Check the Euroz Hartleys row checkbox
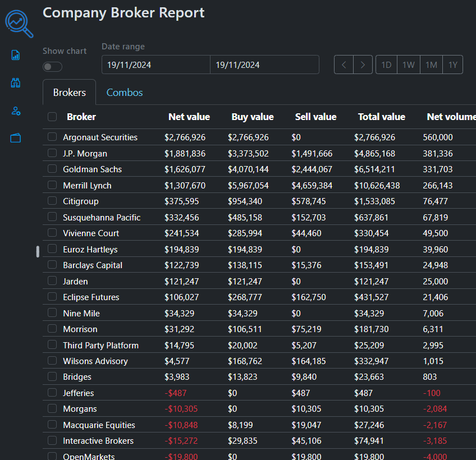The width and height of the screenshot is (476, 460). click(52, 249)
